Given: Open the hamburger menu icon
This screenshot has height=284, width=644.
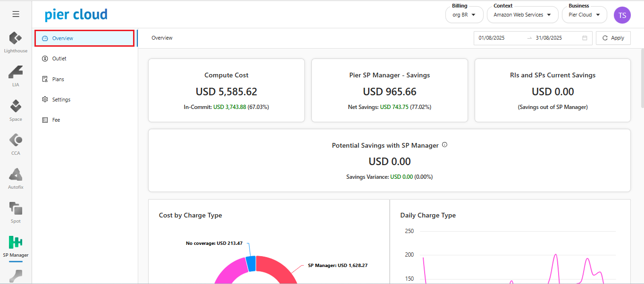Looking at the screenshot, I should [x=16, y=14].
